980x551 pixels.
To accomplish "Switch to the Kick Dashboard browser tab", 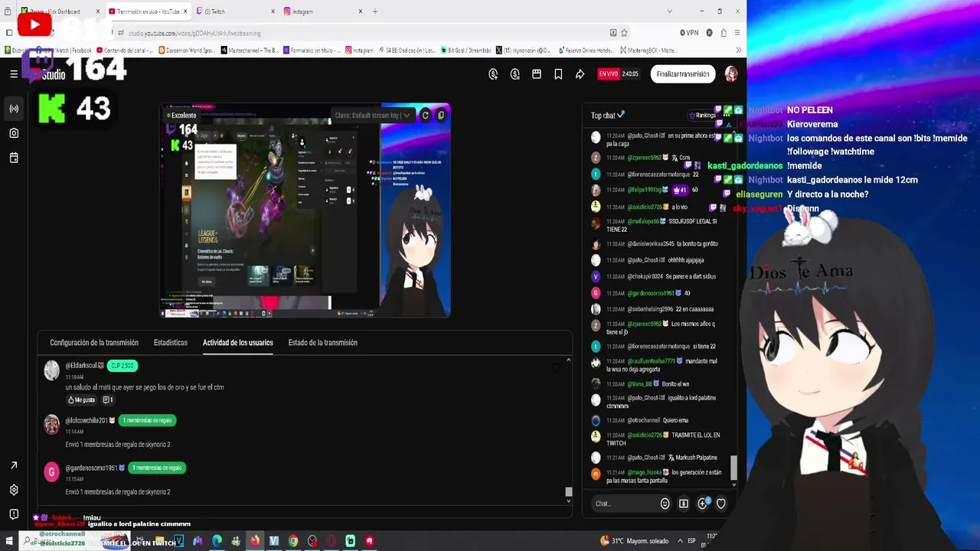I will [60, 11].
